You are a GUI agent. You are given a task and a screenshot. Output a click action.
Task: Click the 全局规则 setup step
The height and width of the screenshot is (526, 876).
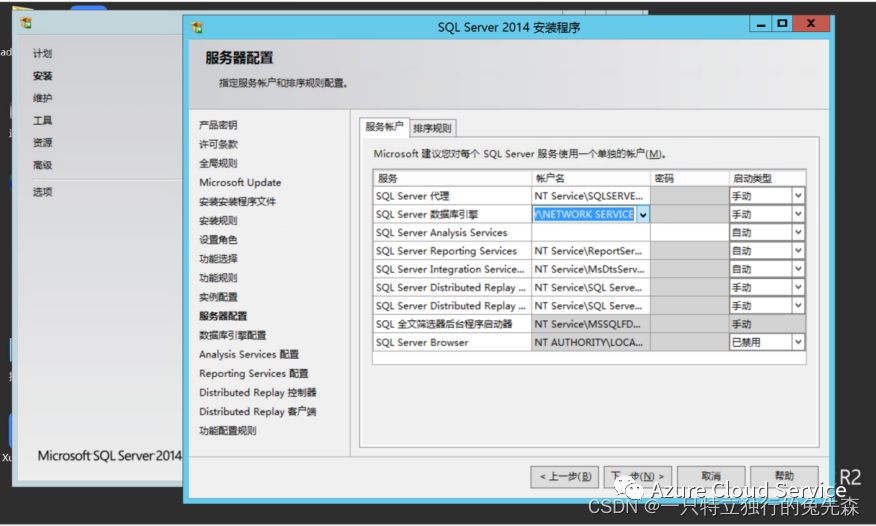(218, 163)
